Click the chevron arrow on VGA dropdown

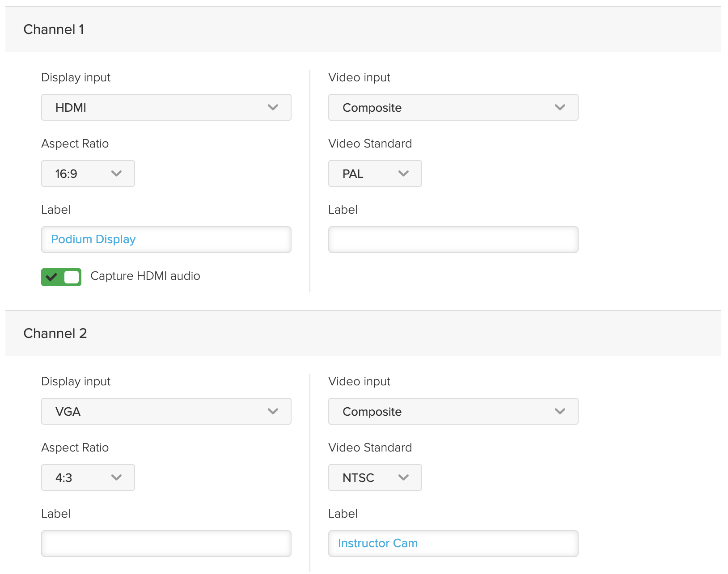click(273, 411)
